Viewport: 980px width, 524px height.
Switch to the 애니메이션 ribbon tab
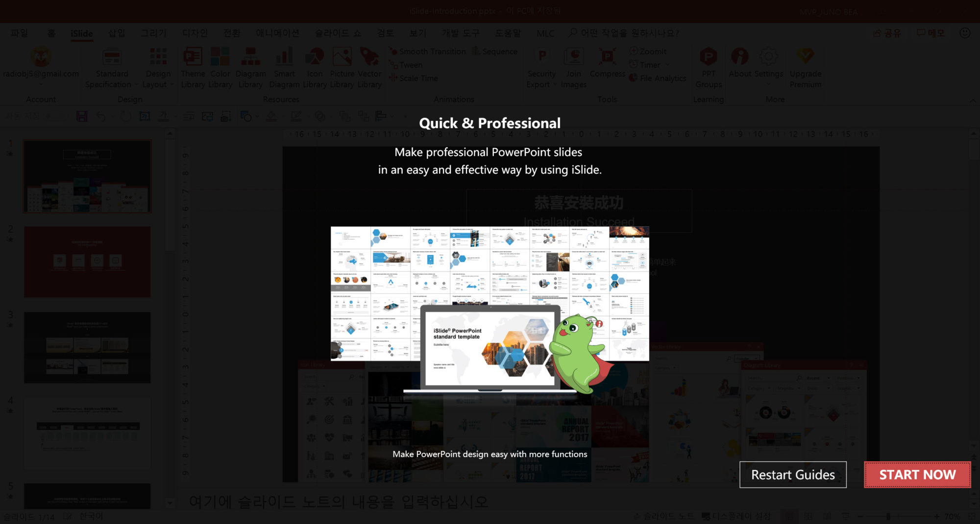(x=277, y=33)
